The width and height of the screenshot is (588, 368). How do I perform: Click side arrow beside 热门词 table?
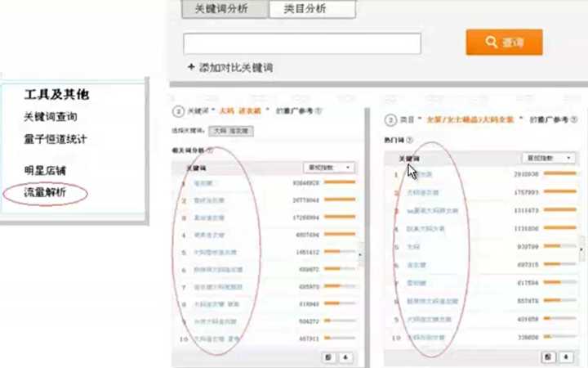coord(581,249)
